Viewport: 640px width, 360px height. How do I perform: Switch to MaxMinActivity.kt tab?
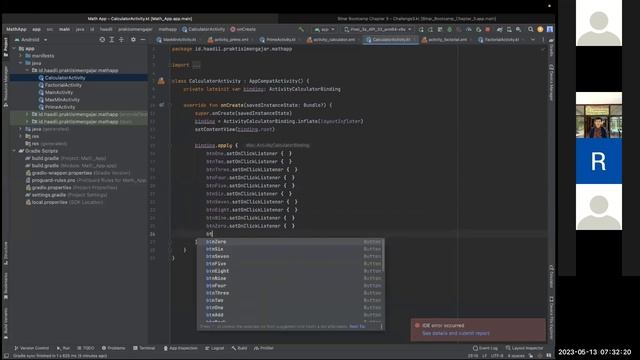[176, 40]
